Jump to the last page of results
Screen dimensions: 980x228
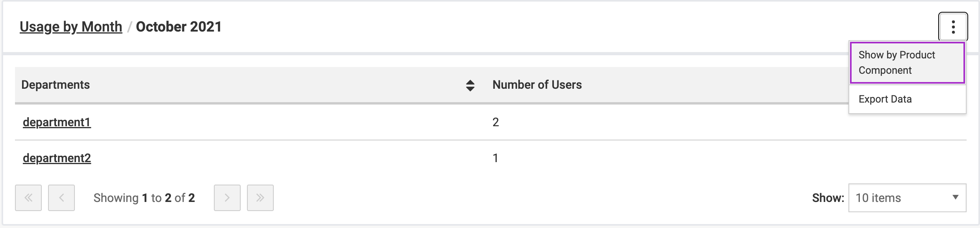[x=260, y=198]
